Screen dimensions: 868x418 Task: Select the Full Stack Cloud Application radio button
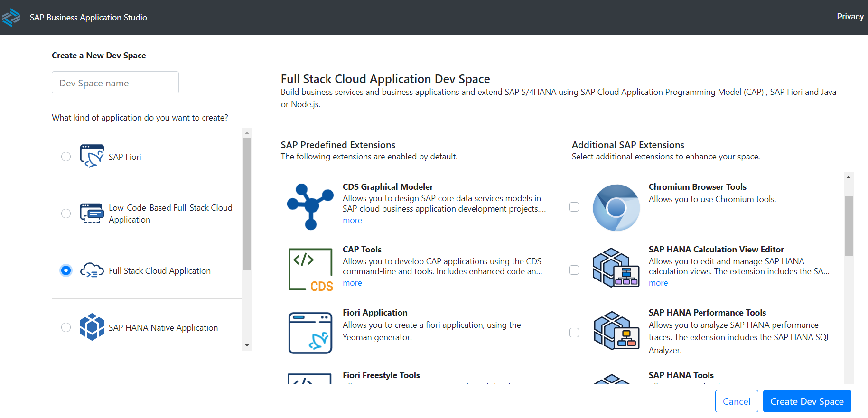click(66, 270)
